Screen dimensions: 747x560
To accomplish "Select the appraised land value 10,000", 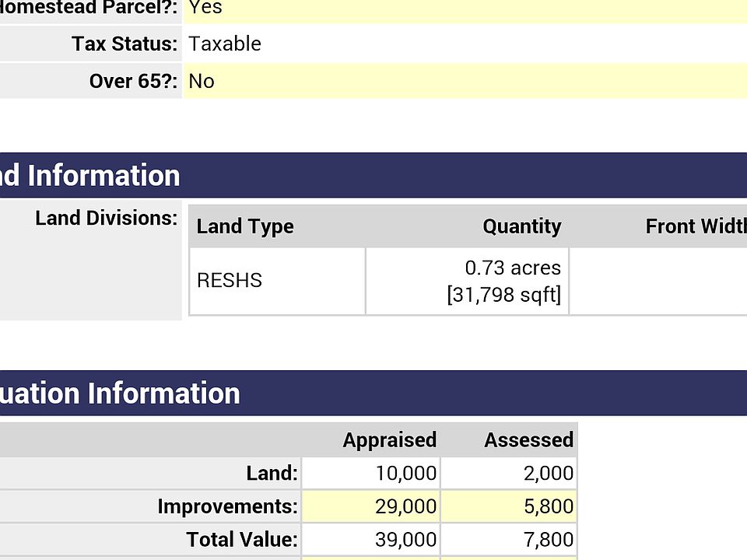I will [405, 473].
